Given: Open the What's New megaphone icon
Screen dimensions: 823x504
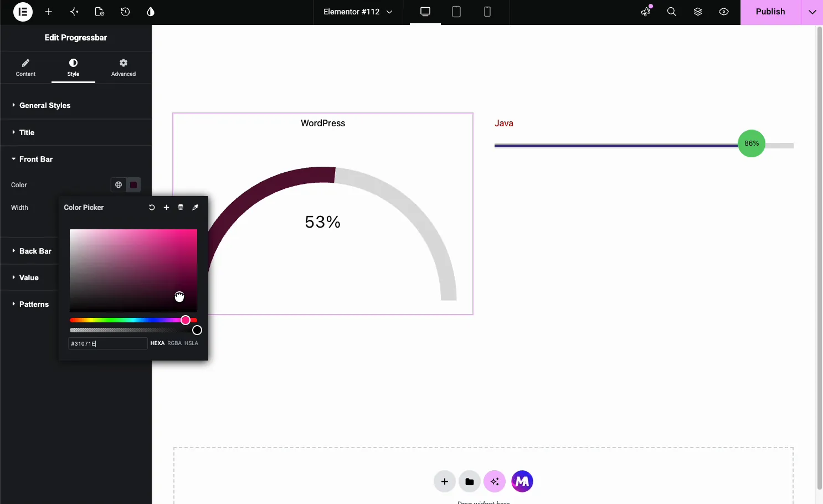Looking at the screenshot, I should point(646,12).
